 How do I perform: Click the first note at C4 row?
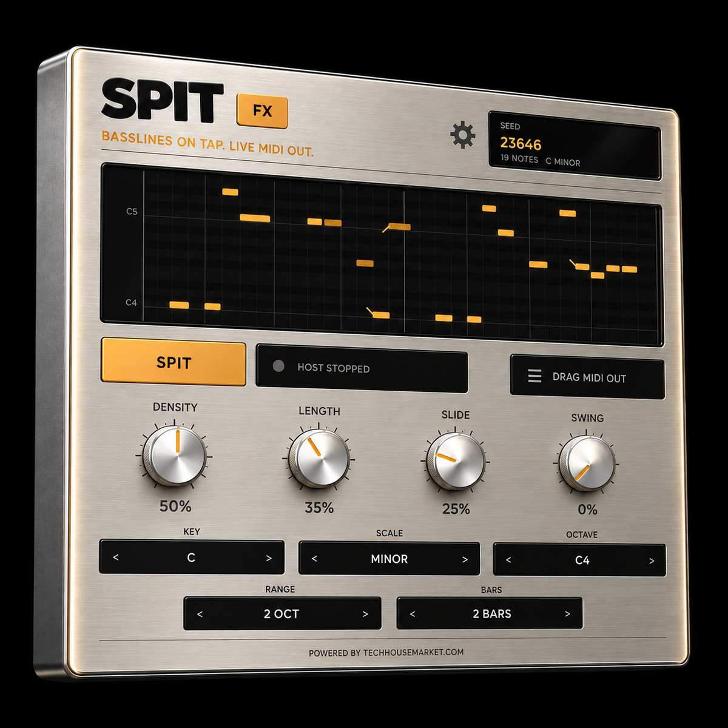point(179,305)
